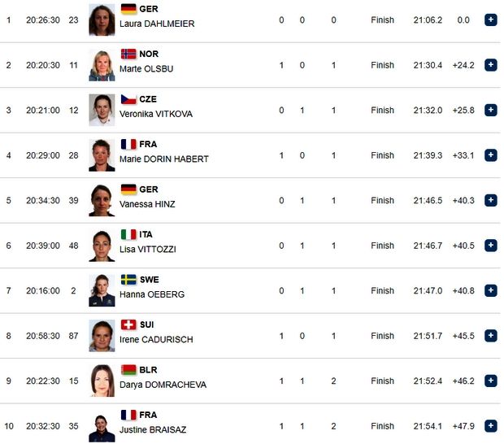Image resolution: width=504 pixels, height=444 pixels.
Task: Expand Laura Dahlmeier's result details
Action: [x=490, y=20]
